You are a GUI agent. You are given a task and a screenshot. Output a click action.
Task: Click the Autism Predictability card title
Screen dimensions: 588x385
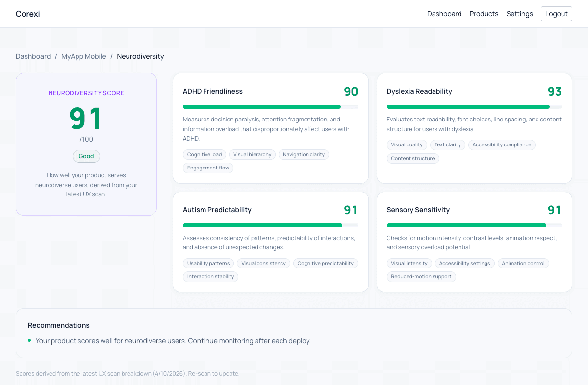217,210
